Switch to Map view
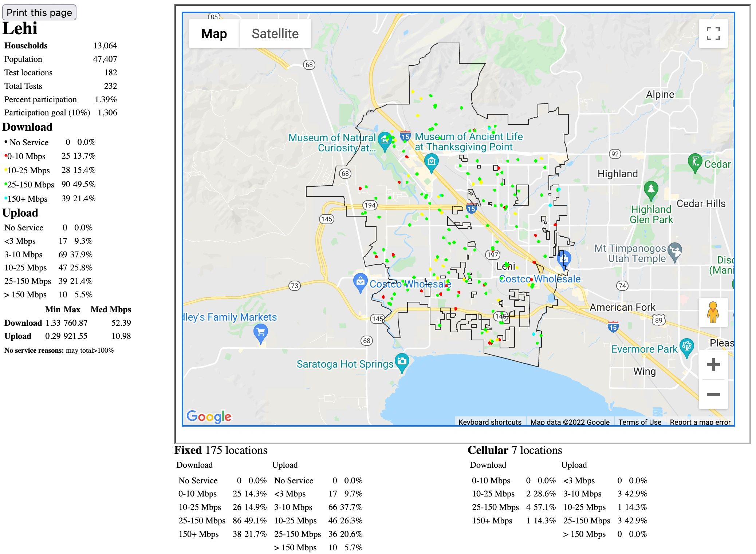The height and width of the screenshot is (554, 756). point(214,33)
